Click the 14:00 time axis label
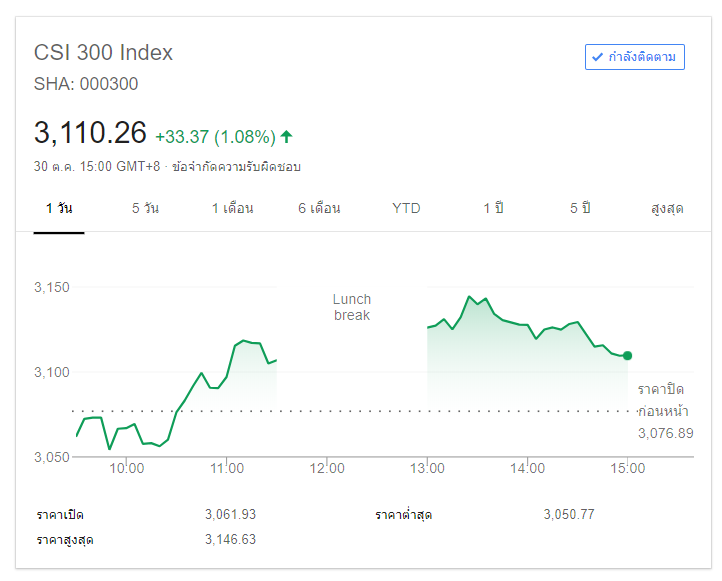Screen dimensions: 722x581 pyautogui.click(x=527, y=468)
